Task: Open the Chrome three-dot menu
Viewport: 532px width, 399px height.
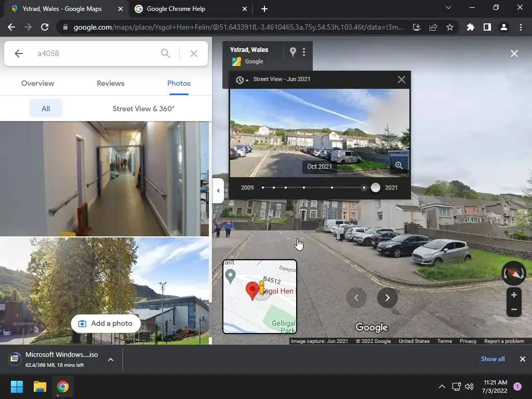Action: pos(521,27)
